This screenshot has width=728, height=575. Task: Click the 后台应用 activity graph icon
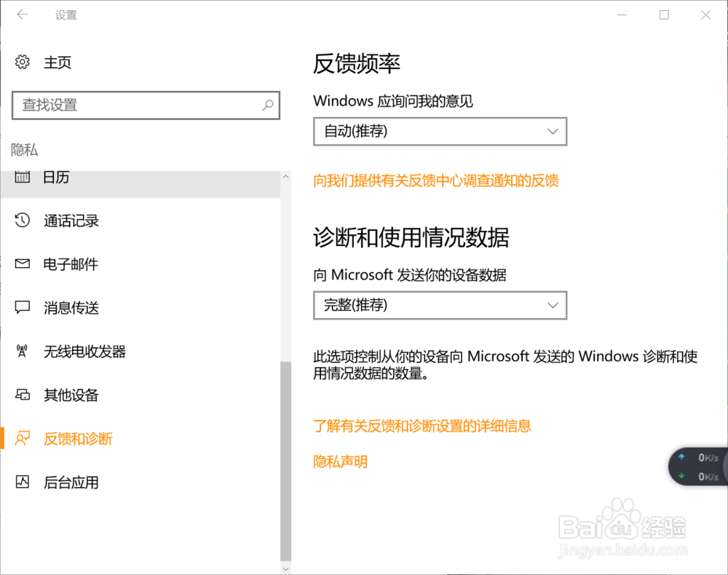(x=23, y=482)
